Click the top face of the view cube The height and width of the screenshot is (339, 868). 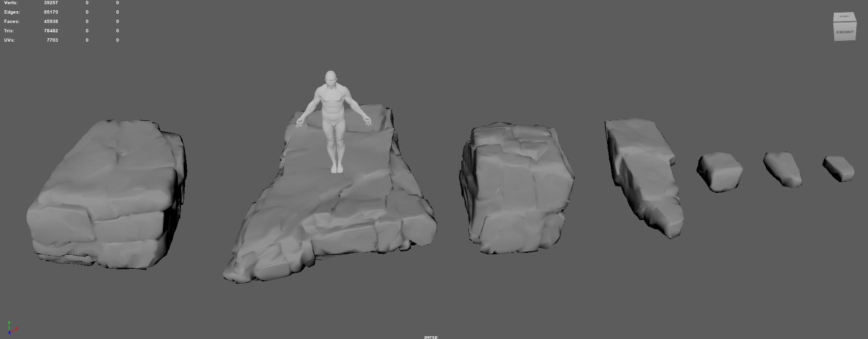coord(845,17)
